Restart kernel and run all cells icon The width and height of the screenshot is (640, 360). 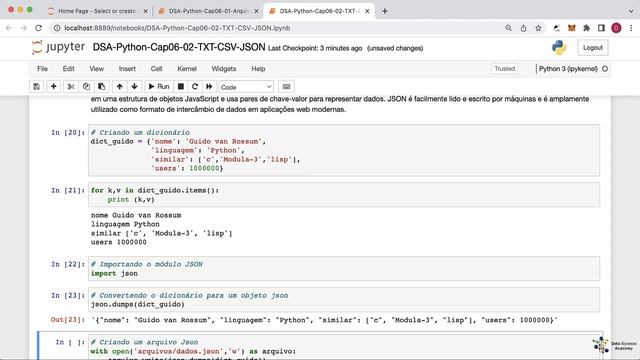coord(209,87)
